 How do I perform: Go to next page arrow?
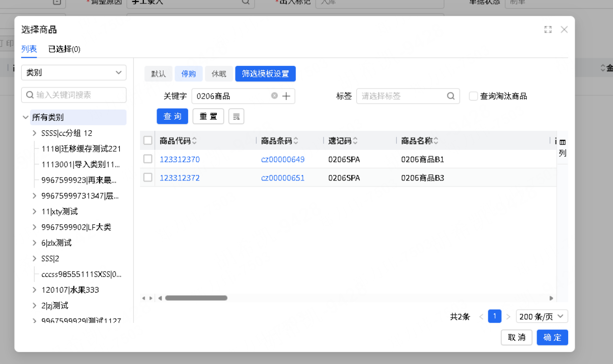pos(508,317)
